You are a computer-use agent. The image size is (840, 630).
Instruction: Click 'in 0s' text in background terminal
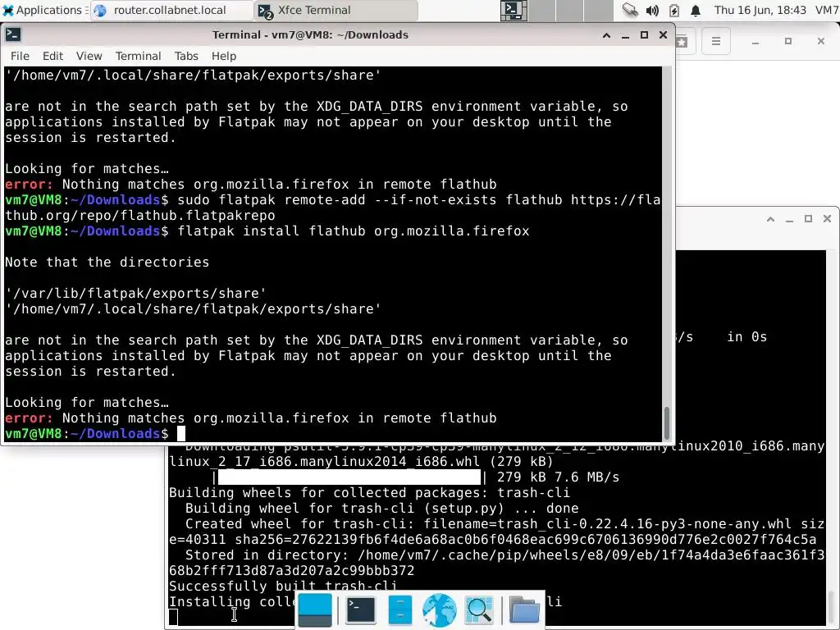pyautogui.click(x=746, y=337)
